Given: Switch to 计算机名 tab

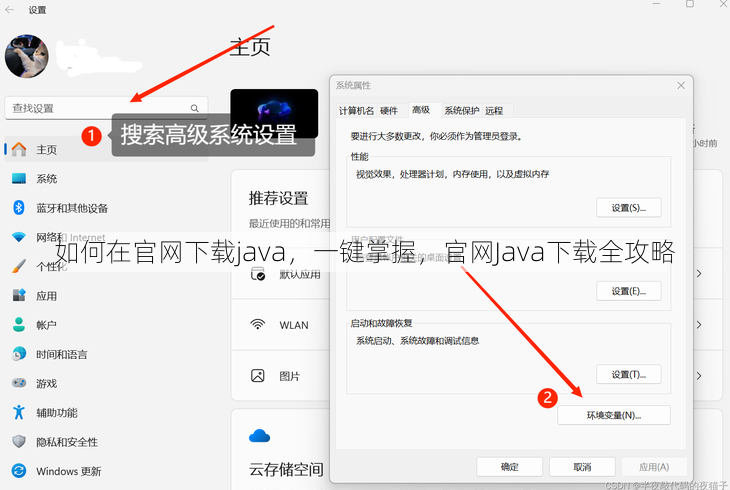Looking at the screenshot, I should (x=356, y=110).
